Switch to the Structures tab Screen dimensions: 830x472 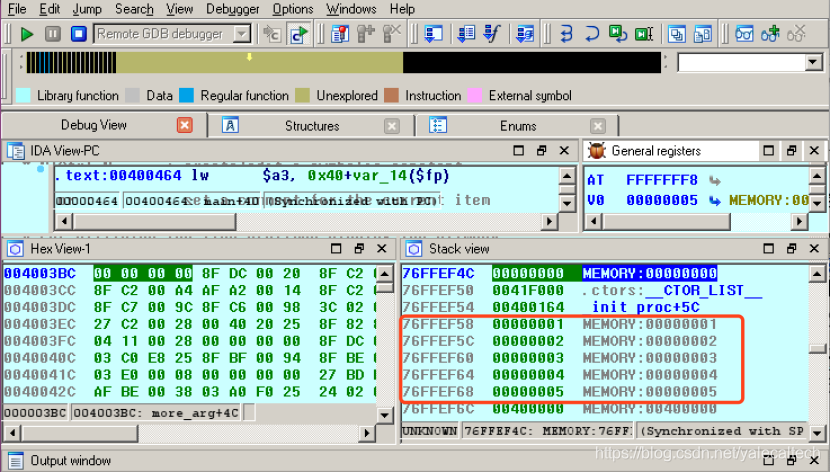coord(312,126)
